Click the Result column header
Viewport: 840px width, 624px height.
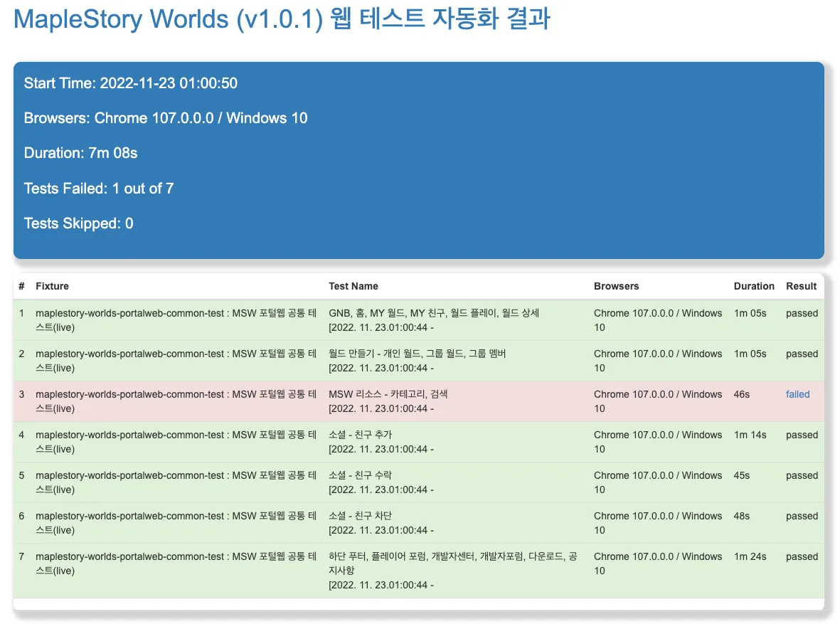(x=801, y=286)
